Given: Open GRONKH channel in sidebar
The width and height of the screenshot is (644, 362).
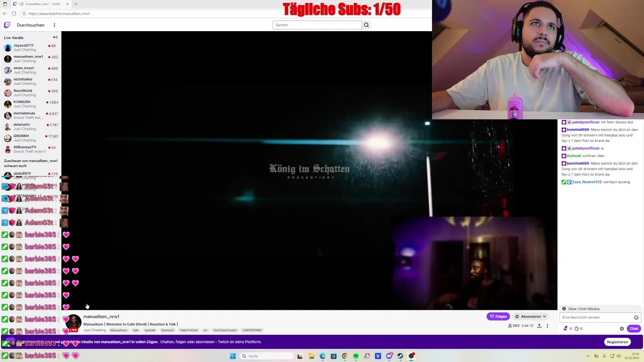Looking at the screenshot, I should pyautogui.click(x=31, y=138).
